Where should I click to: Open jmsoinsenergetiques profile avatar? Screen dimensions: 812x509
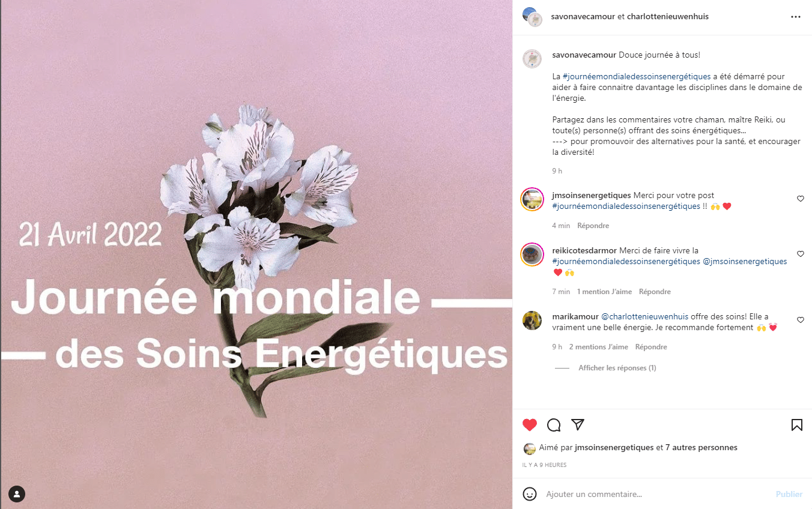tap(532, 199)
